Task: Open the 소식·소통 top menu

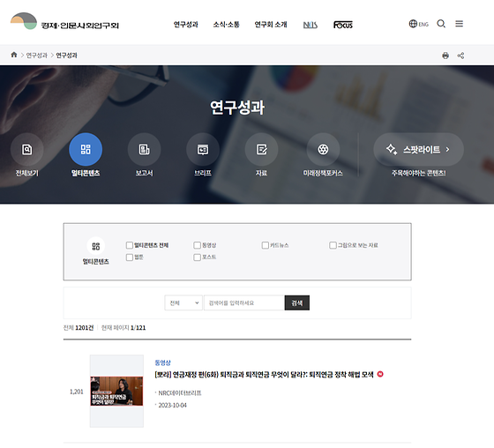Action: tap(226, 25)
